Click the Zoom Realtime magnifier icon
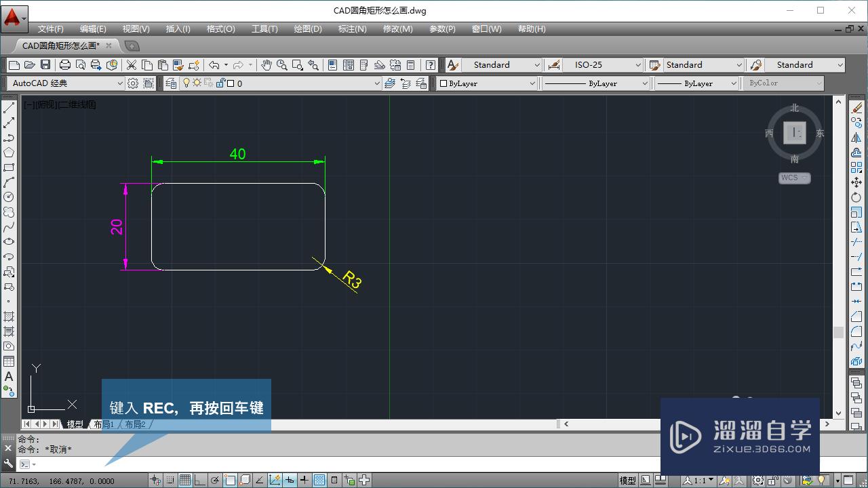The image size is (868, 488). tap(281, 64)
